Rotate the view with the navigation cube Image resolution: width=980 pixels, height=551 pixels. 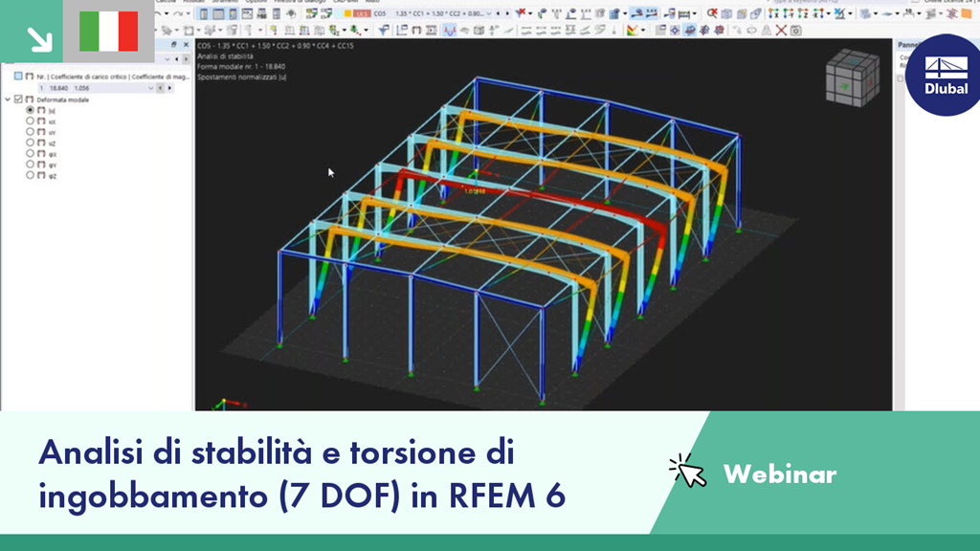851,77
